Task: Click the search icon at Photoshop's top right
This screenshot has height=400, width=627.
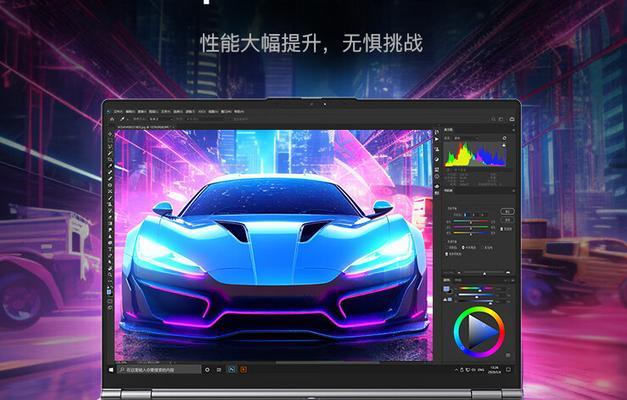Action: pyautogui.click(x=493, y=119)
